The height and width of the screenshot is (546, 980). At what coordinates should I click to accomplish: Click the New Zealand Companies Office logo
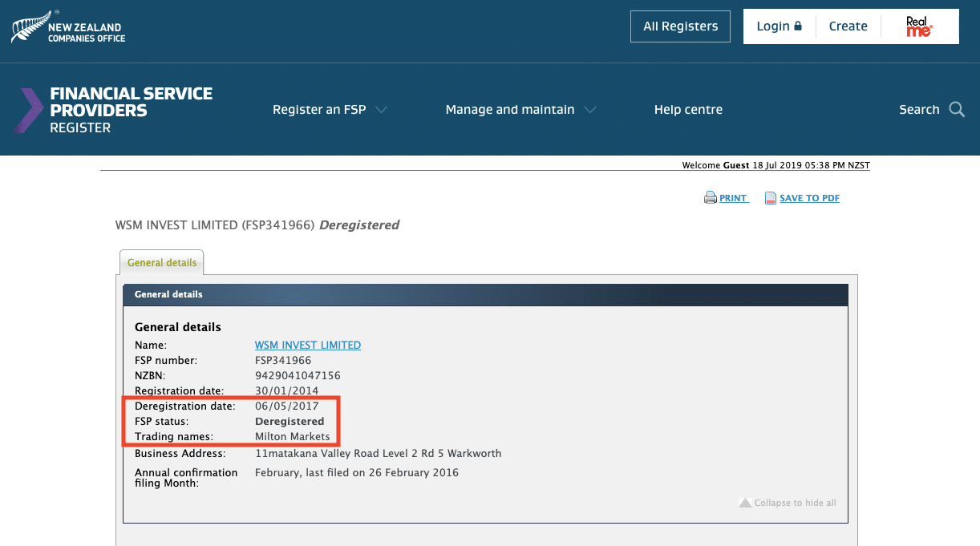pyautogui.click(x=68, y=29)
